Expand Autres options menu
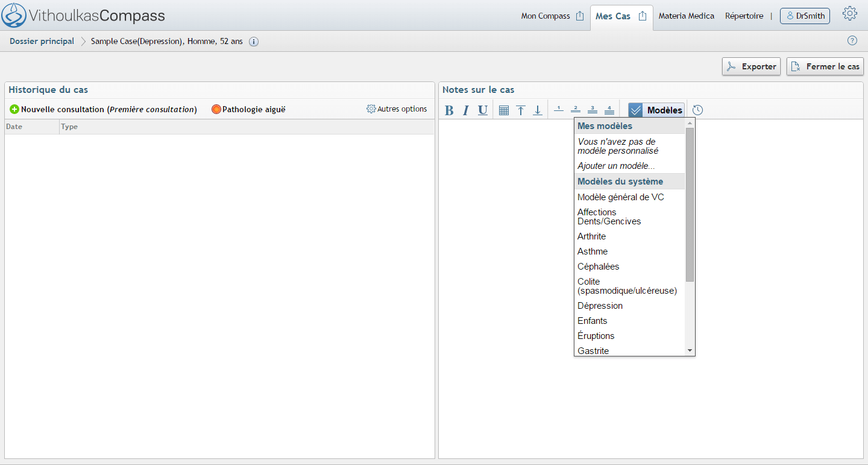The height and width of the screenshot is (465, 868). click(397, 109)
